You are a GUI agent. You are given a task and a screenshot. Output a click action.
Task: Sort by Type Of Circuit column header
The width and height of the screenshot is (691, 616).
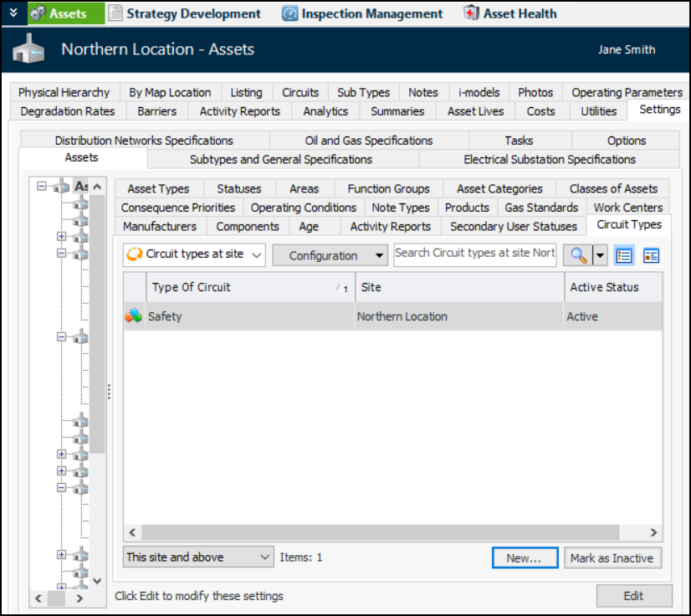point(238,287)
